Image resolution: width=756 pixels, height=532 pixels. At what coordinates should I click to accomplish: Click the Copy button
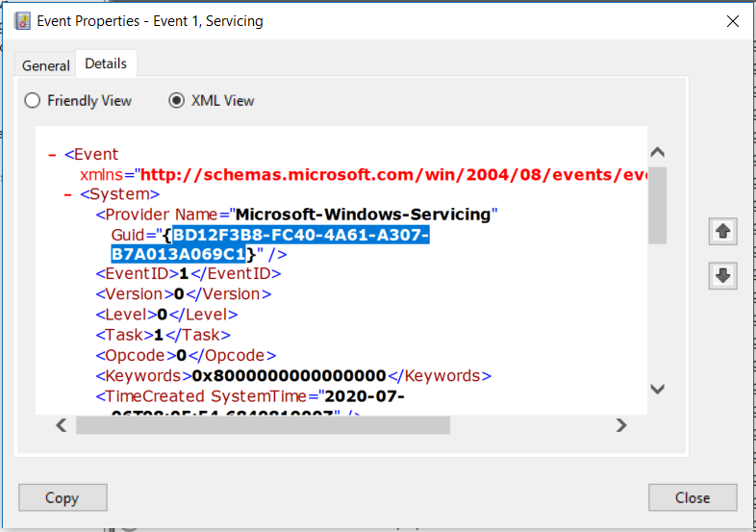click(63, 497)
